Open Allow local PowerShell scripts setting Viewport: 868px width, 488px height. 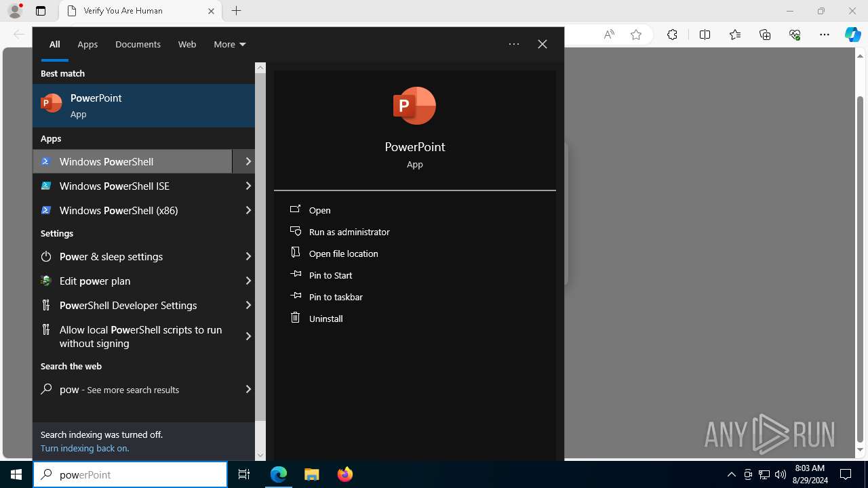point(132,336)
